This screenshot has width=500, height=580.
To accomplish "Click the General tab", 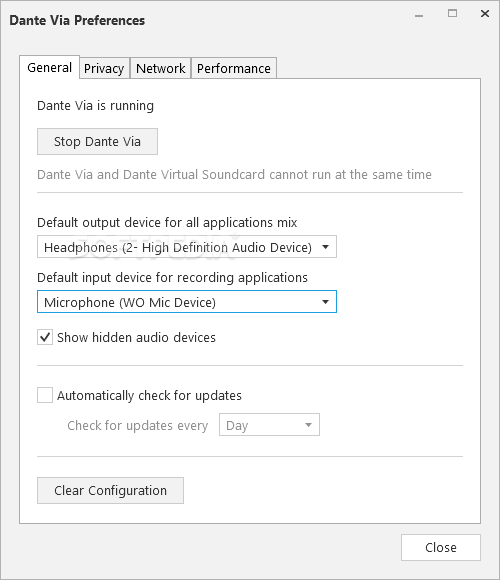I will [50, 67].
